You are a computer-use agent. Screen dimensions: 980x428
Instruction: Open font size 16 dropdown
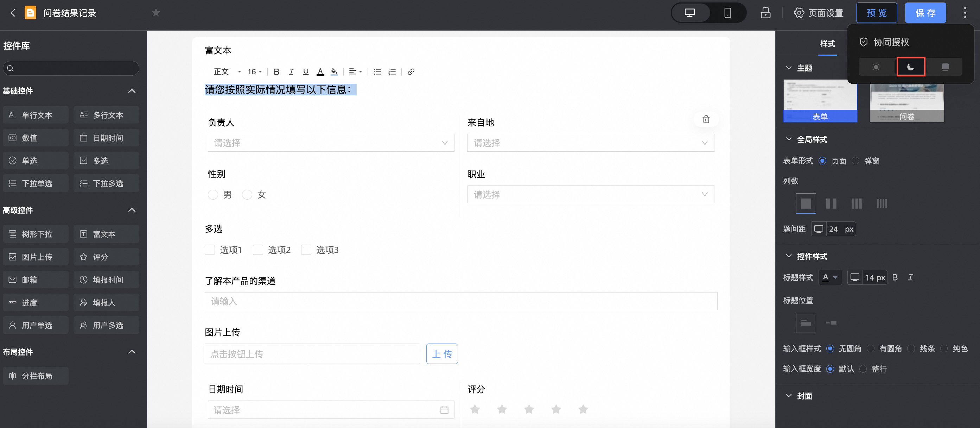255,71
